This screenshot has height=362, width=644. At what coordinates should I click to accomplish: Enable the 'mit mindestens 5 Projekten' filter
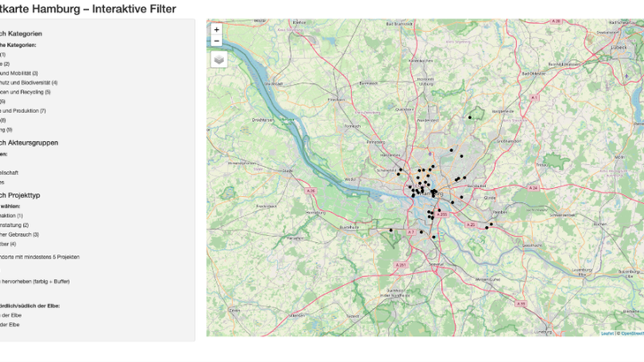pyautogui.click(x=40, y=257)
